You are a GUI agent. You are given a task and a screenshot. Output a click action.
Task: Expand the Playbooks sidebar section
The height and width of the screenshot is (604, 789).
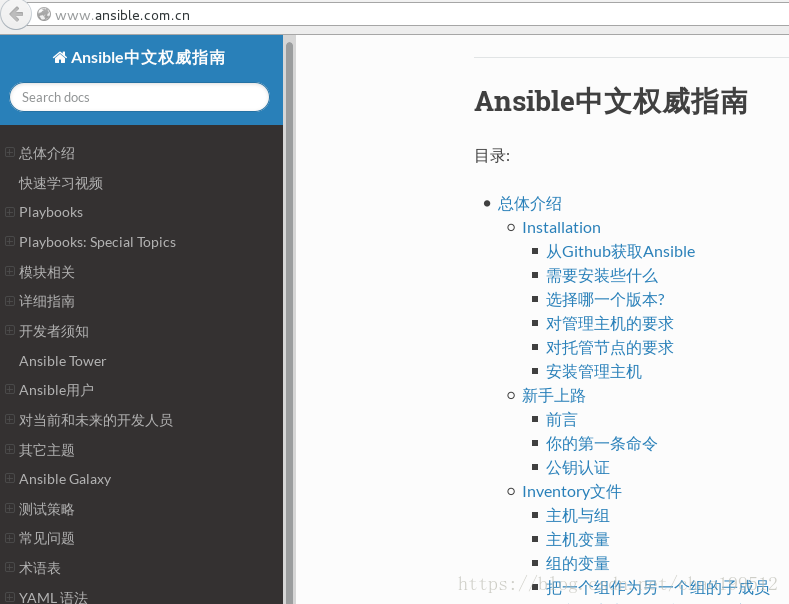pos(10,212)
